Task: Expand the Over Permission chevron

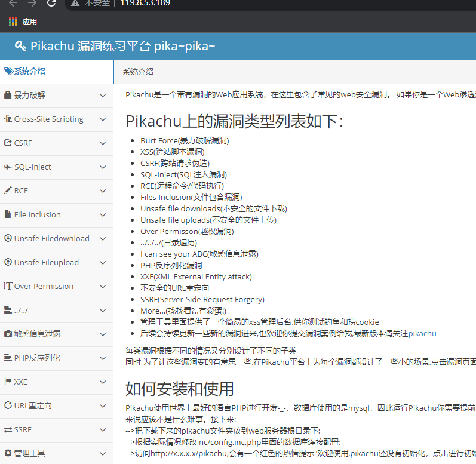Action: [x=103, y=287]
